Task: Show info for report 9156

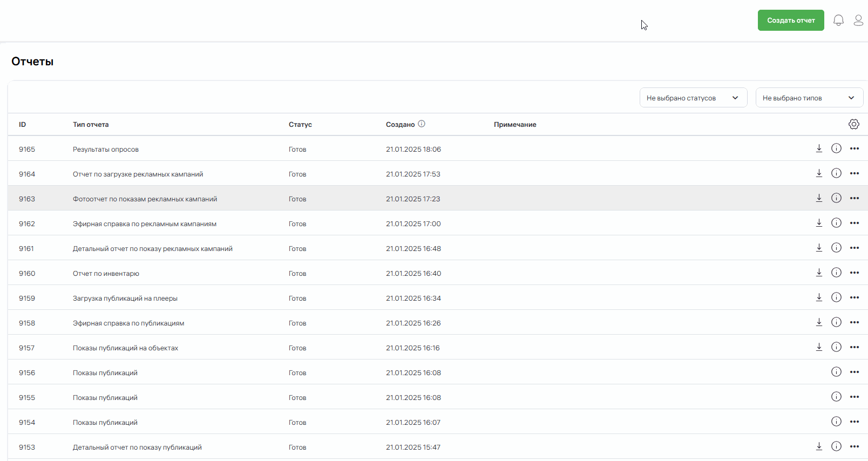Action: [x=836, y=372]
